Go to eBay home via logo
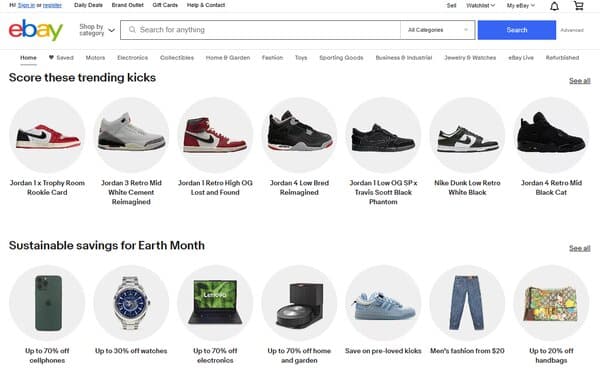Image resolution: width=600 pixels, height=377 pixels. [x=36, y=30]
